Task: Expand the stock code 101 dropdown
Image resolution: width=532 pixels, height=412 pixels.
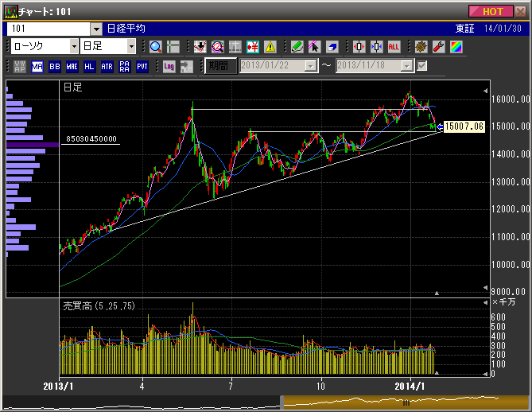Action: (x=96, y=28)
